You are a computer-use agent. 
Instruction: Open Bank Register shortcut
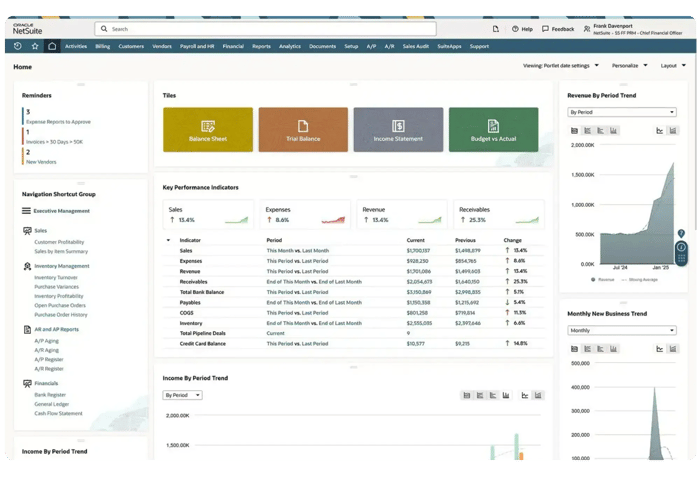50,394
